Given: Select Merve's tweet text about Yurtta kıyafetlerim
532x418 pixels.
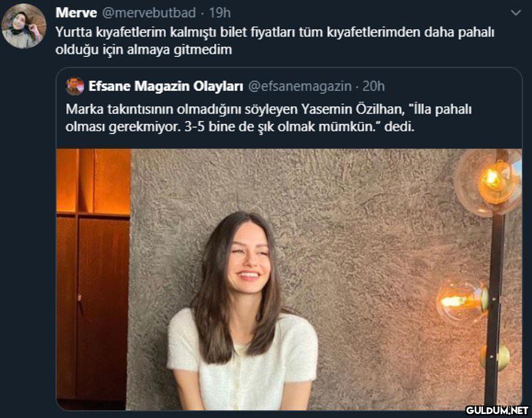Looking at the screenshot, I should 275,40.
